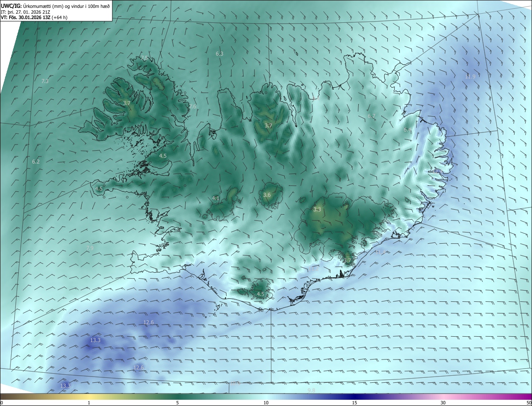
Task: Click the 4.1 value label
Action: coord(215,198)
